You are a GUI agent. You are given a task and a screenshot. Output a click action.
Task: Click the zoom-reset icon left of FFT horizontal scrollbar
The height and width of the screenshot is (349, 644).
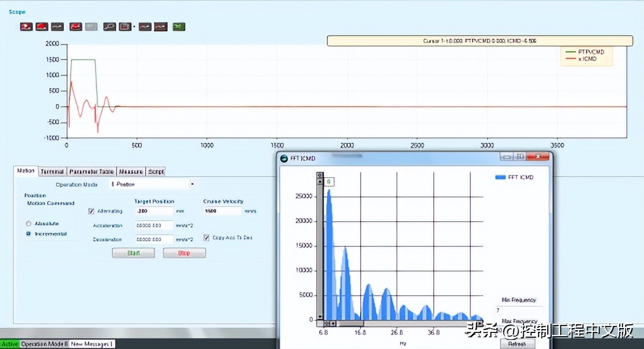[x=326, y=324]
